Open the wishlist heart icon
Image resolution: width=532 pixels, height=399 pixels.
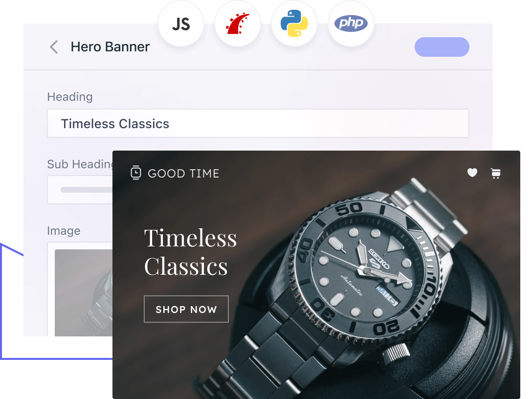point(472,173)
